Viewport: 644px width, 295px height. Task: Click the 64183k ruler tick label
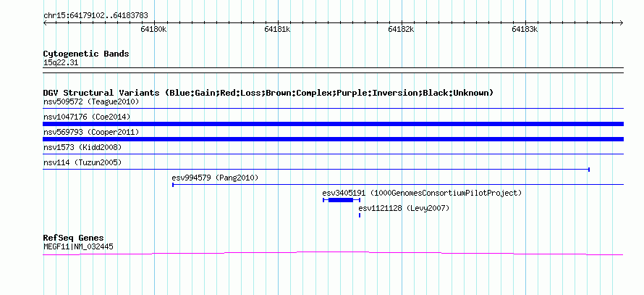tap(525, 29)
